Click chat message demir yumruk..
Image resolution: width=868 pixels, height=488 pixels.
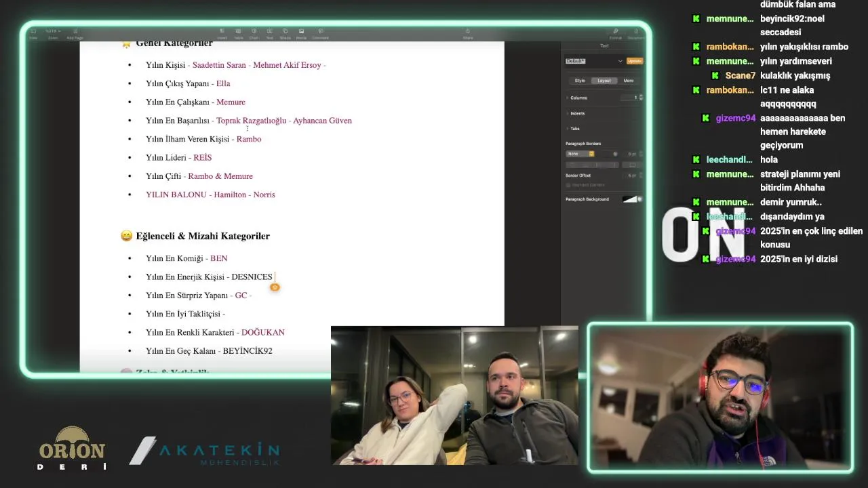click(791, 202)
